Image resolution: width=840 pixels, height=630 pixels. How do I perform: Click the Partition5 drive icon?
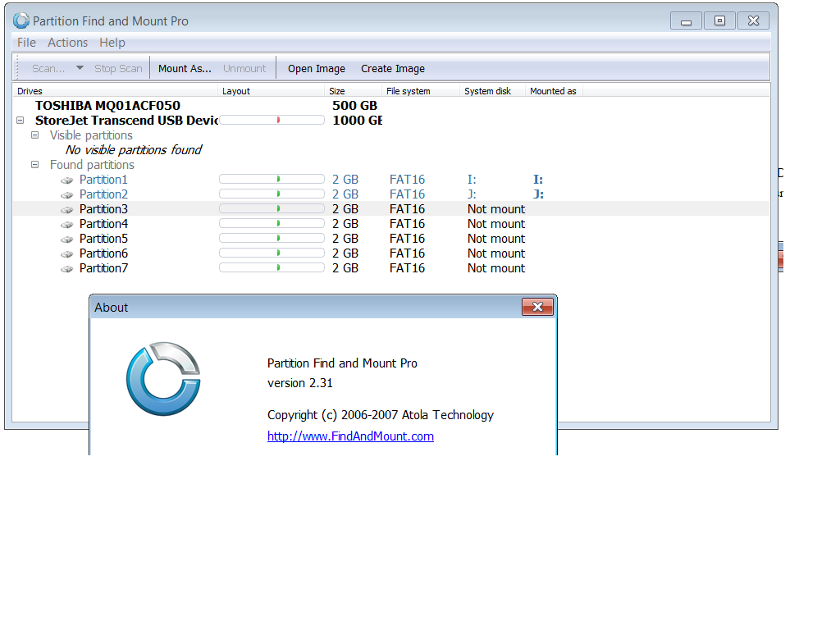click(67, 240)
